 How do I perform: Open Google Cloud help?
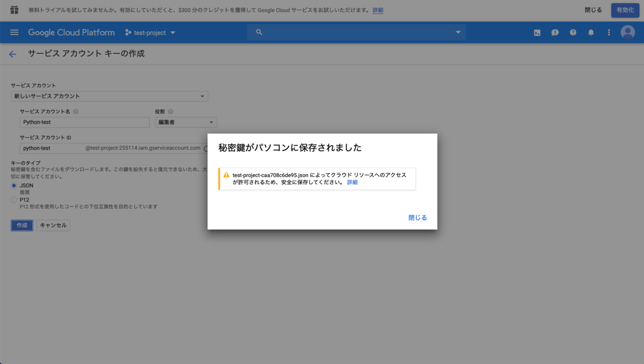[573, 32]
